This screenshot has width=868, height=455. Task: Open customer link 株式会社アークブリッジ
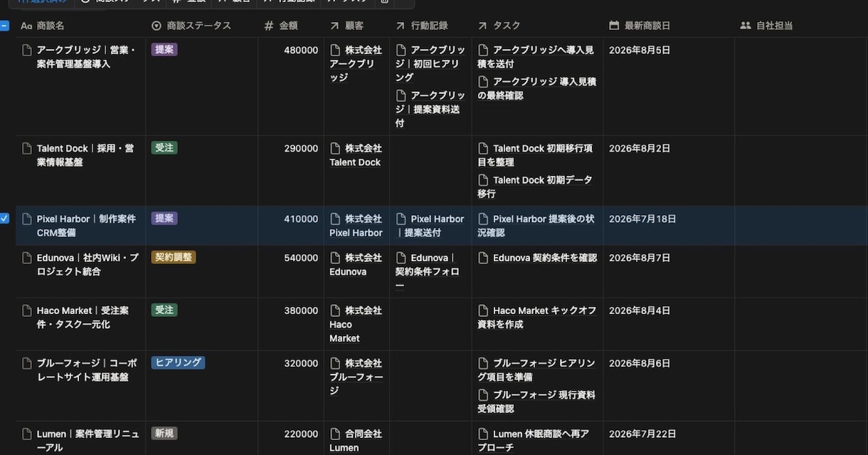click(x=356, y=63)
